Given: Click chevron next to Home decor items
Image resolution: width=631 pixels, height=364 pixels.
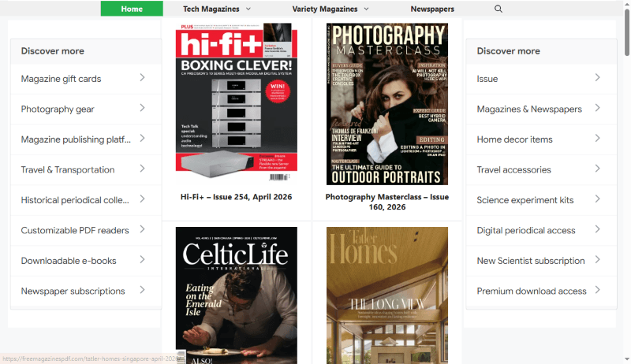Looking at the screenshot, I should click(x=597, y=139).
